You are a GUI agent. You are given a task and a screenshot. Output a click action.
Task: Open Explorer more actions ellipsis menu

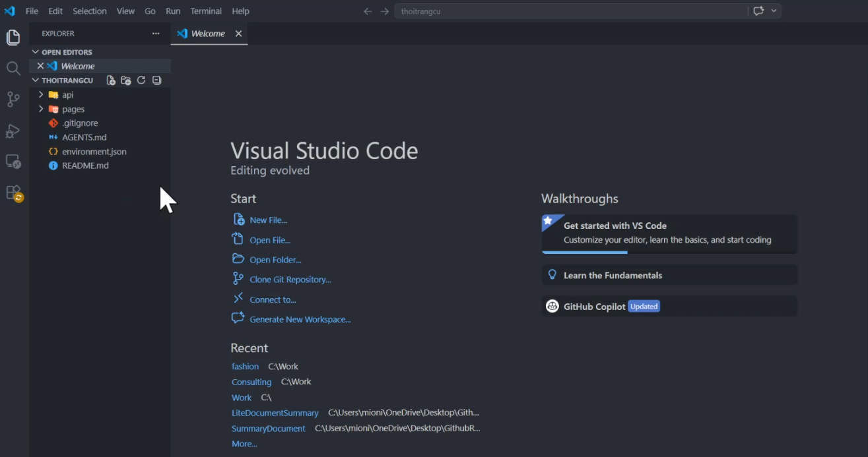coord(156,34)
